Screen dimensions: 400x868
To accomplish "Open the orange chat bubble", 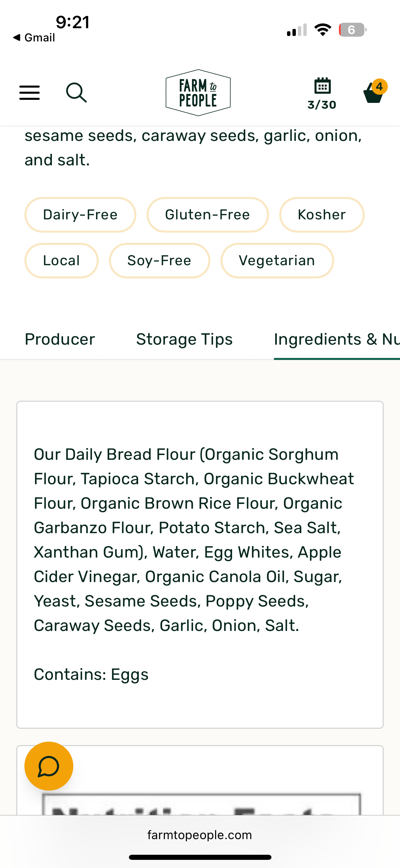I will [49, 766].
